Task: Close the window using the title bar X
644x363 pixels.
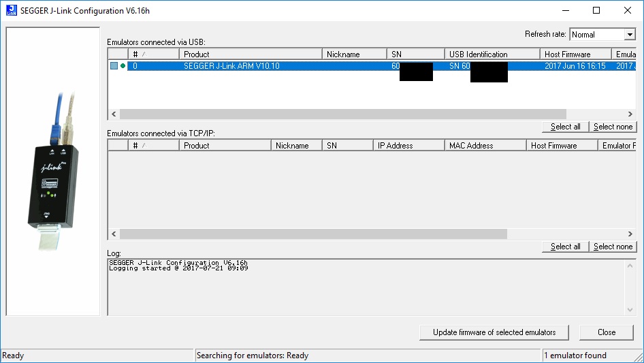Action: (628, 10)
